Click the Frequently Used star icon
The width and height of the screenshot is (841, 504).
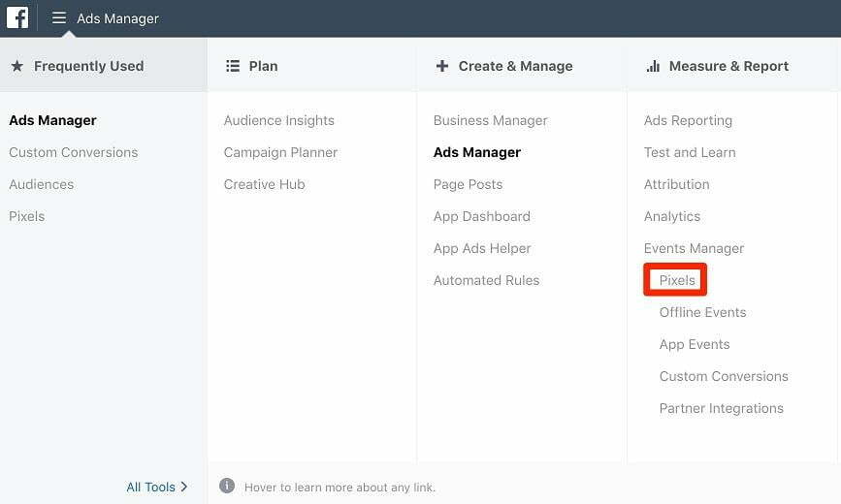pyautogui.click(x=17, y=66)
